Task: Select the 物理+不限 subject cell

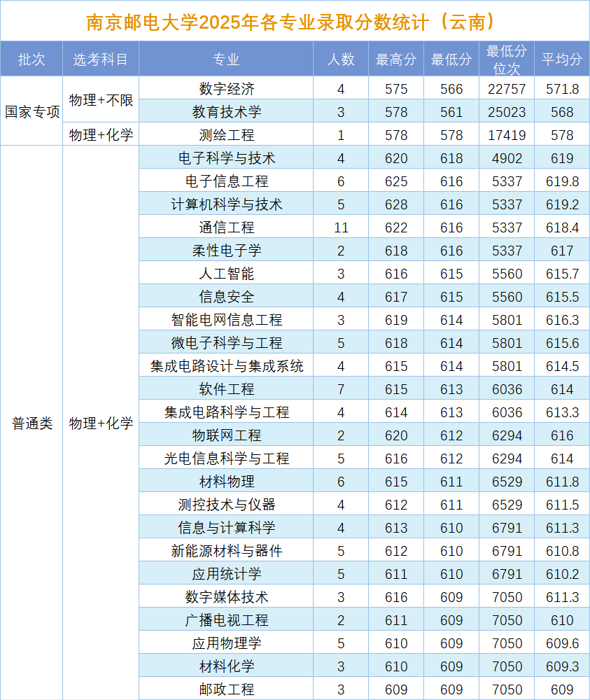Action: pos(101,99)
